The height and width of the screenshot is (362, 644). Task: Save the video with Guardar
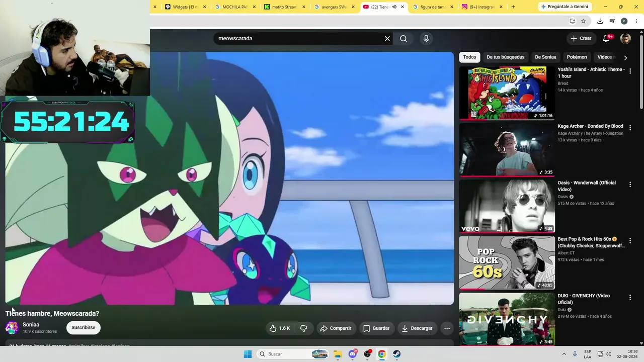[x=376, y=328]
